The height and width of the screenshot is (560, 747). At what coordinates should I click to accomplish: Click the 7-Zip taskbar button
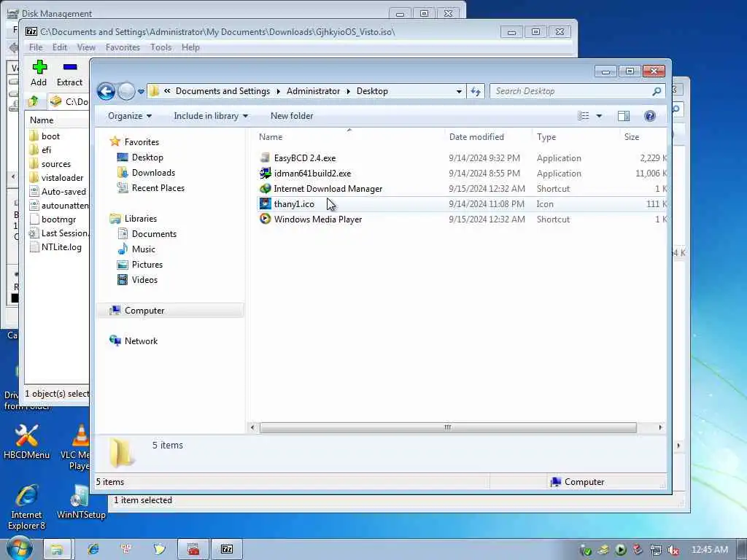coord(228,550)
